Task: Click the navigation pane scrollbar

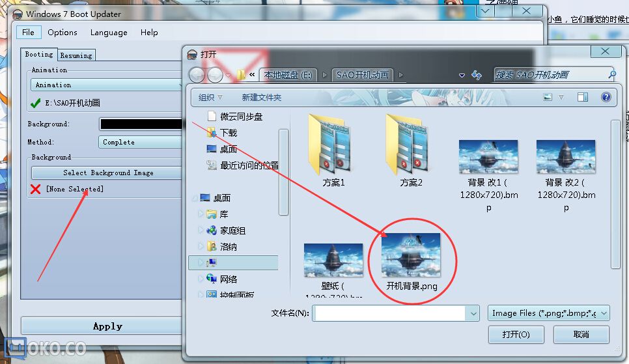Action: click(x=284, y=172)
